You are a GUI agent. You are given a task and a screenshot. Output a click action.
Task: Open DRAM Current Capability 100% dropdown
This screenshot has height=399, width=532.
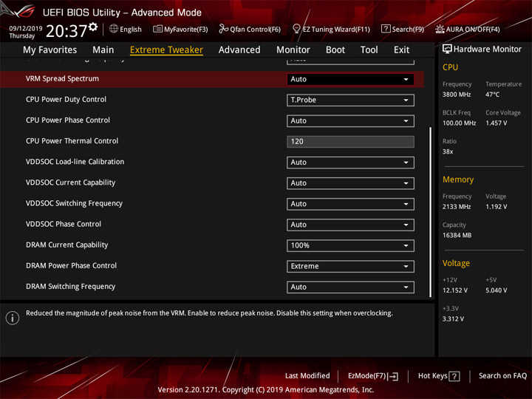click(x=350, y=245)
